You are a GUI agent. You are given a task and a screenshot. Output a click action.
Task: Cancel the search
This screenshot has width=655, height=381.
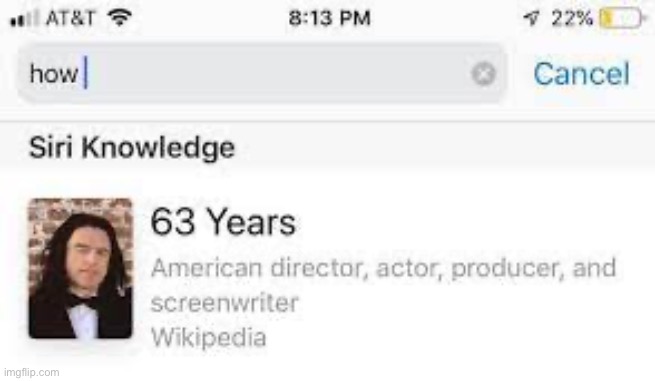581,74
